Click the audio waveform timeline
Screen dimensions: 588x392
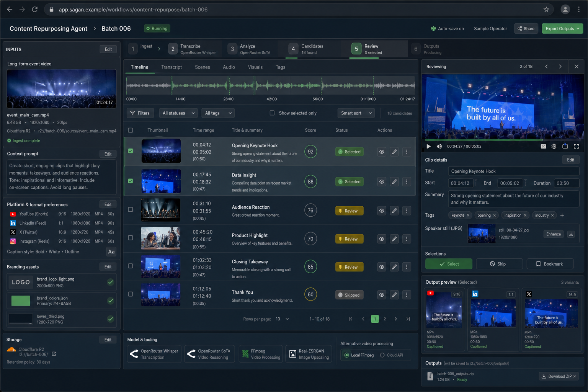coord(271,85)
